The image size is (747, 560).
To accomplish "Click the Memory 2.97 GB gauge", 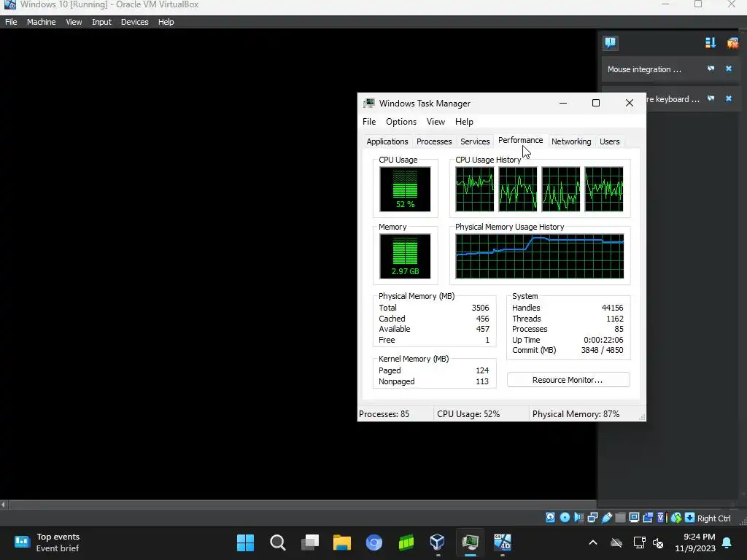I will point(405,256).
